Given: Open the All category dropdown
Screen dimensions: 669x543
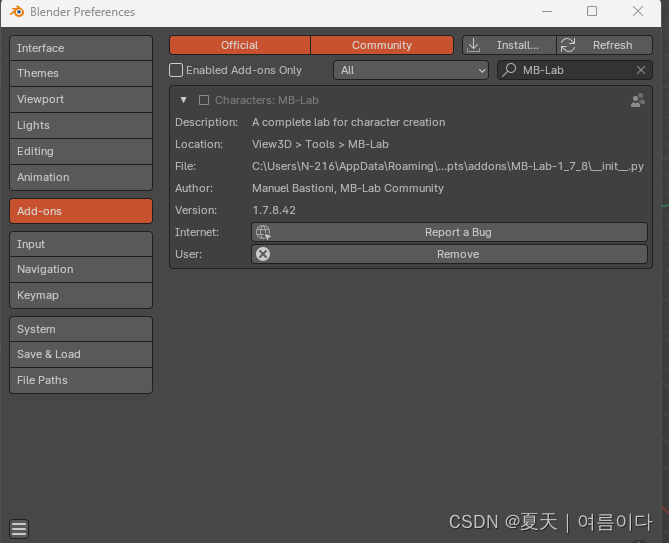Looking at the screenshot, I should [411, 70].
